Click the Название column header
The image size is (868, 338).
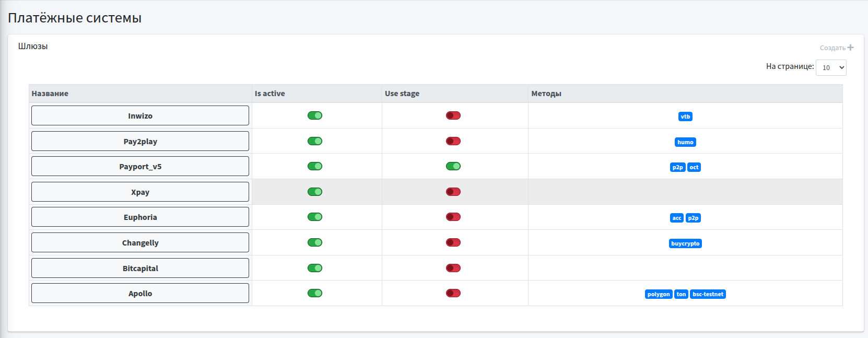[50, 94]
